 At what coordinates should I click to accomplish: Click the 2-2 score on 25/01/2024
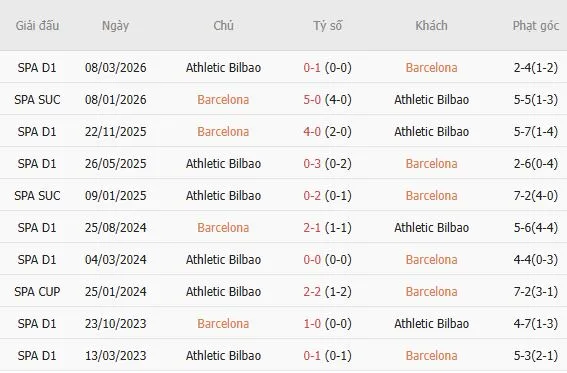pyautogui.click(x=312, y=291)
